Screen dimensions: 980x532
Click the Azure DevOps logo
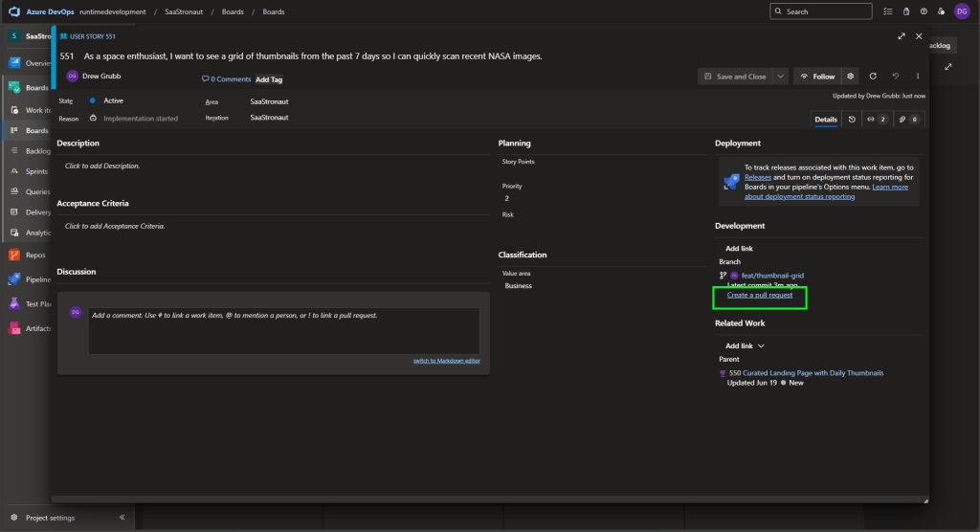click(15, 11)
